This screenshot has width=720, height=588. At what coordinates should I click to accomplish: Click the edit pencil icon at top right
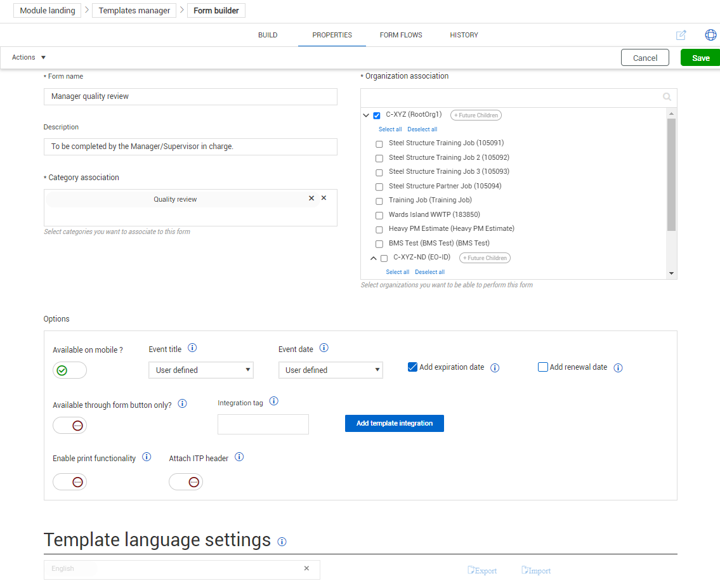pos(681,36)
